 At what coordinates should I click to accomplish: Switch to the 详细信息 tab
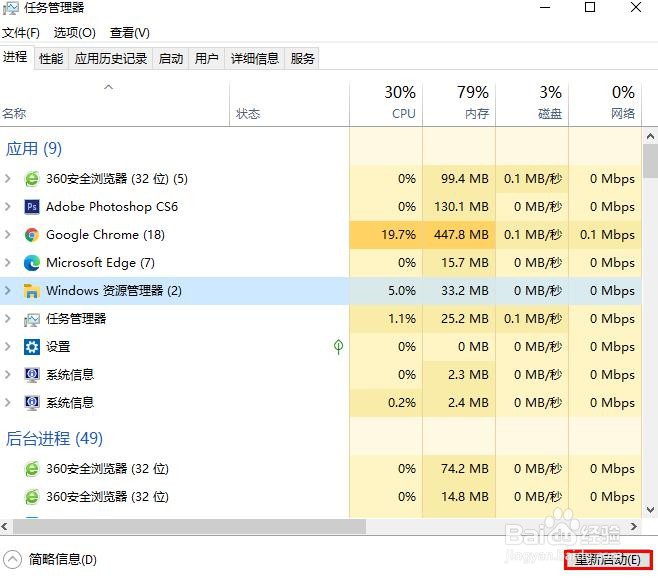point(255,58)
